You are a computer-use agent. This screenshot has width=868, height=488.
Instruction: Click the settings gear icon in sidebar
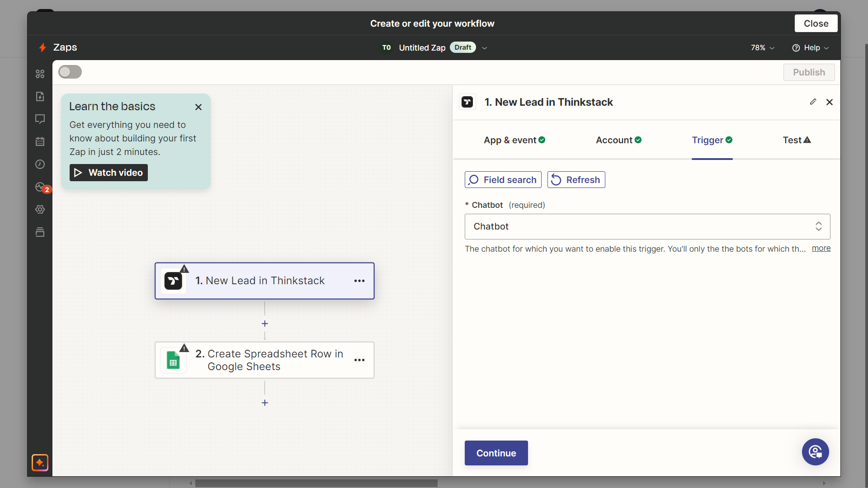click(x=41, y=209)
